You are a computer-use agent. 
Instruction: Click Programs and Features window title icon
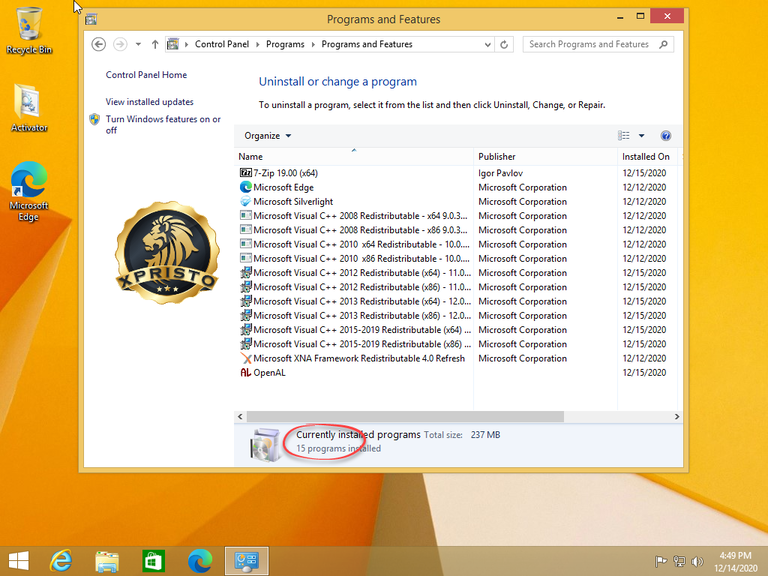91,19
